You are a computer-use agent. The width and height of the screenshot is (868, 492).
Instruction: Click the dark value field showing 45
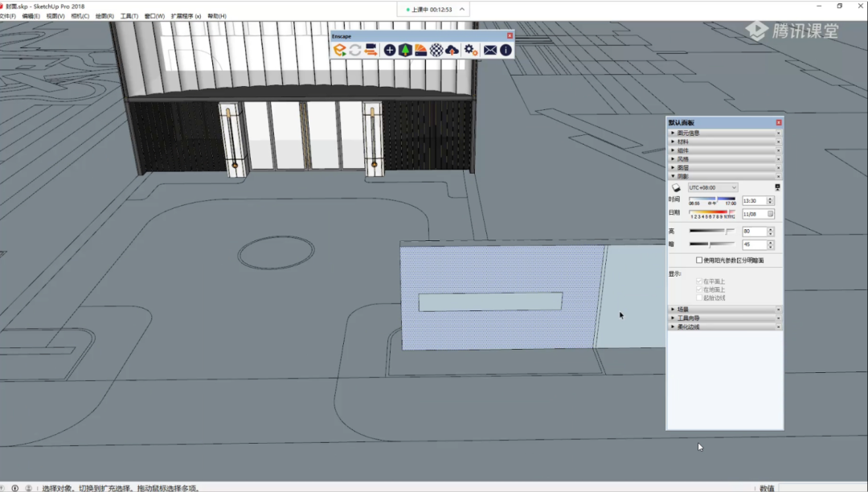tap(754, 244)
